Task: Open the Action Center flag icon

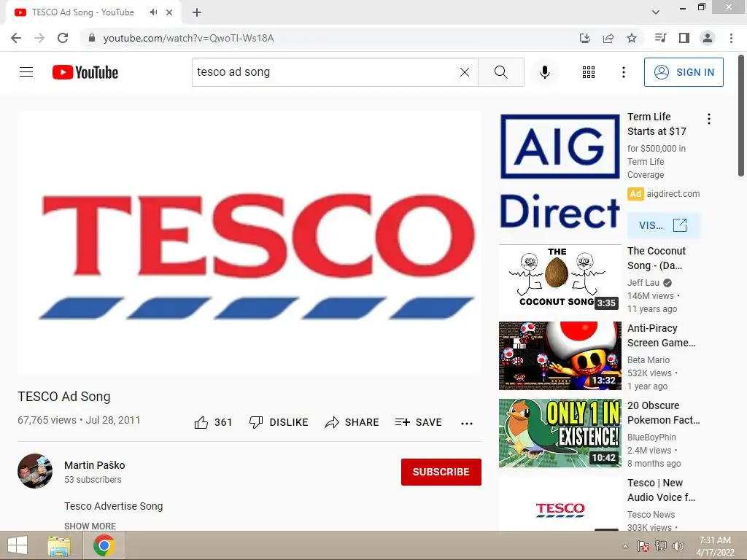Action: pyautogui.click(x=643, y=546)
